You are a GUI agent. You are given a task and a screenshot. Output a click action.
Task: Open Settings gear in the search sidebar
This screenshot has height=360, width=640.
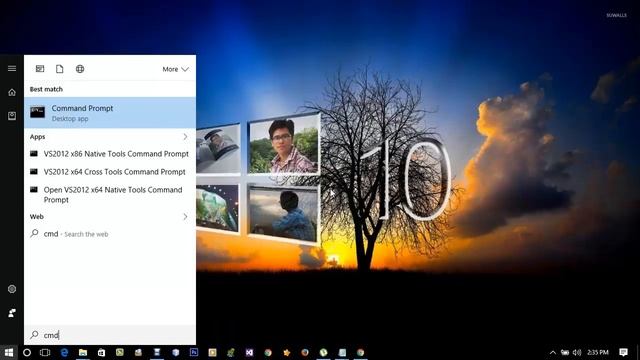click(12, 289)
